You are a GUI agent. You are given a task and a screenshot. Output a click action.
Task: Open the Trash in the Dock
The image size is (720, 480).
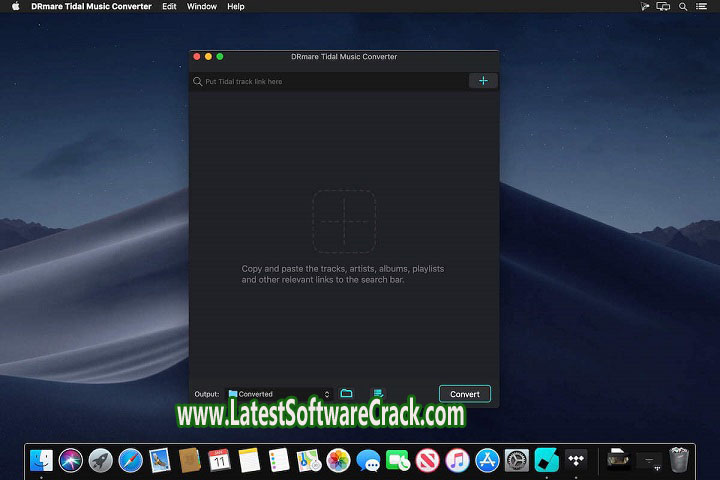(x=679, y=461)
